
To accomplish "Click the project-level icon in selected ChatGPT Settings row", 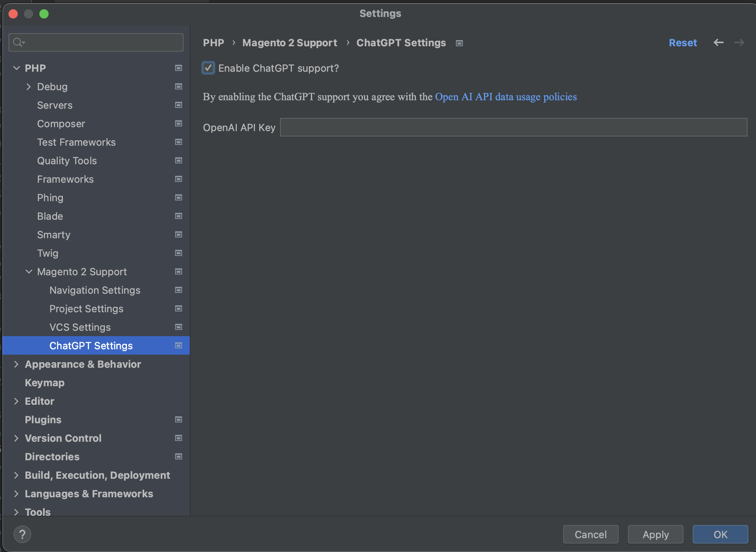I will point(179,345).
